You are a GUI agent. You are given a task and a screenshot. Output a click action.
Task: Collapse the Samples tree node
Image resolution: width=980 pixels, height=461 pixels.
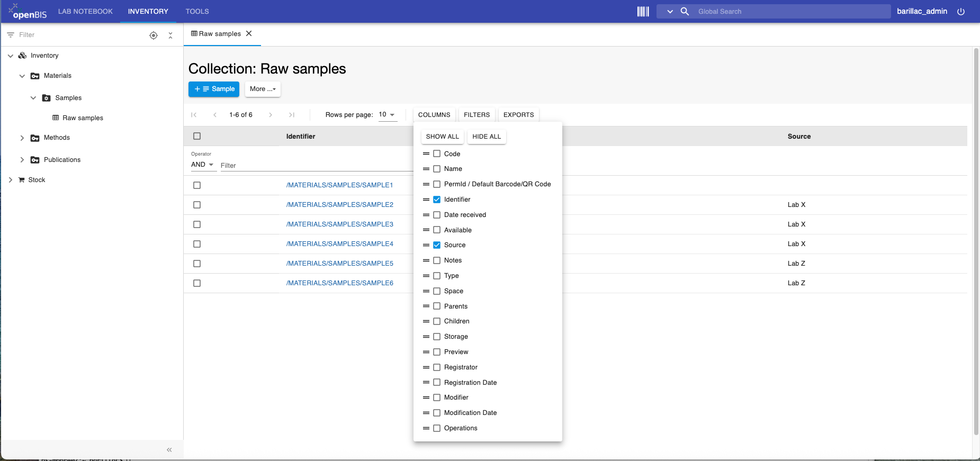pyautogui.click(x=33, y=98)
